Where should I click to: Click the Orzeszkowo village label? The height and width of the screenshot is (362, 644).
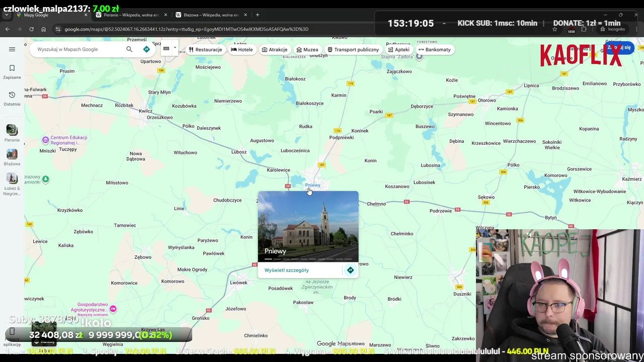tap(159, 118)
